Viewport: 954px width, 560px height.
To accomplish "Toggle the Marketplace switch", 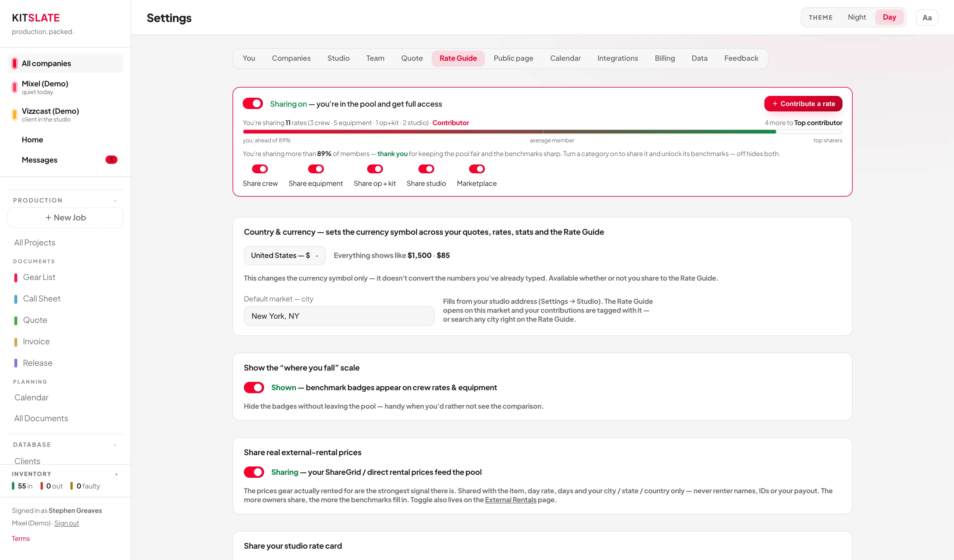I will [477, 169].
